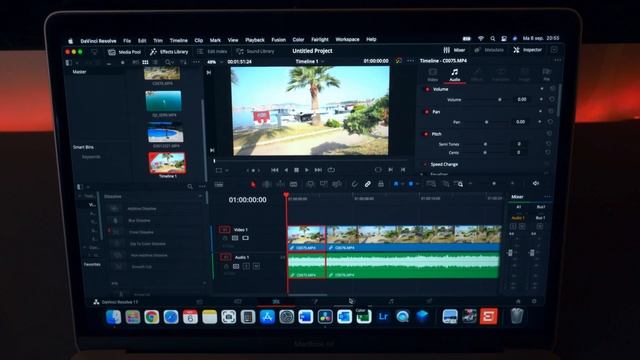Click the blue Flag marker icon
The height and width of the screenshot is (360, 640).
click(x=396, y=184)
